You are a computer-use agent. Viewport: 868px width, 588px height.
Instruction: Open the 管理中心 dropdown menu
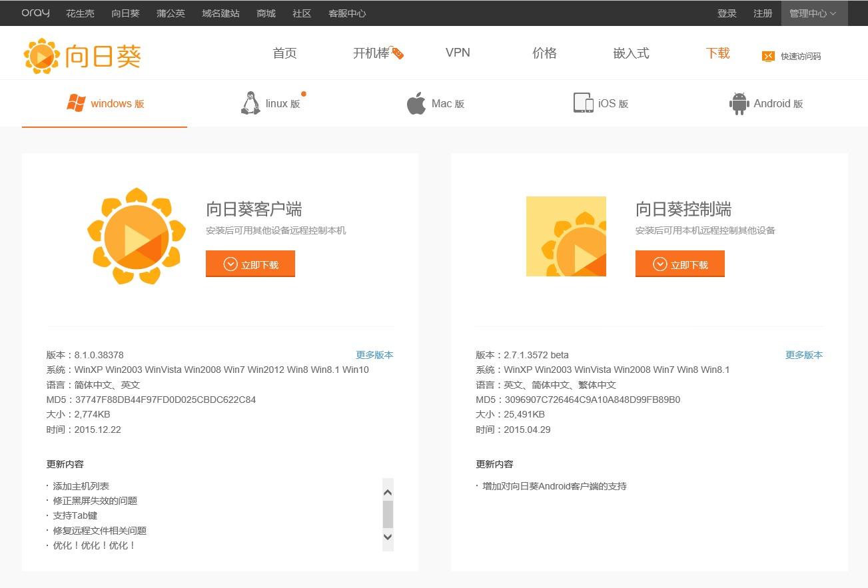point(814,13)
